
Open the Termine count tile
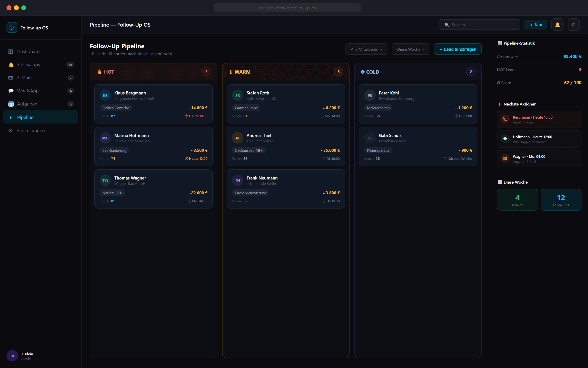point(517,200)
